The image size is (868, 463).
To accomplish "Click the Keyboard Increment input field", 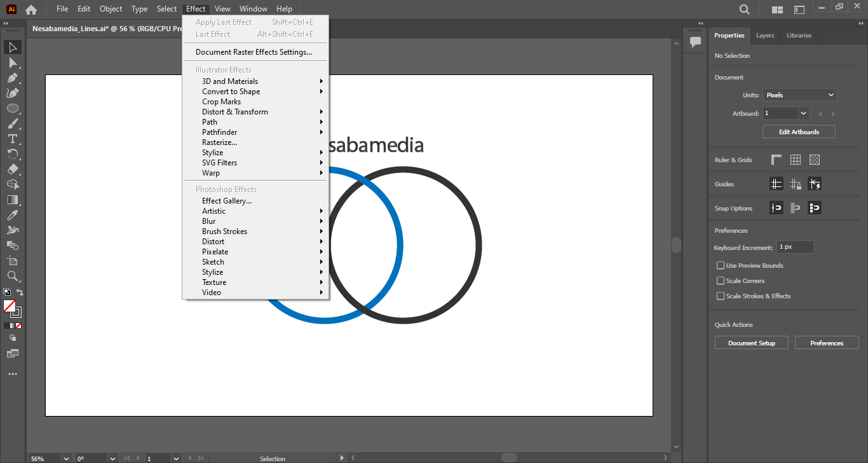I will pyautogui.click(x=795, y=247).
